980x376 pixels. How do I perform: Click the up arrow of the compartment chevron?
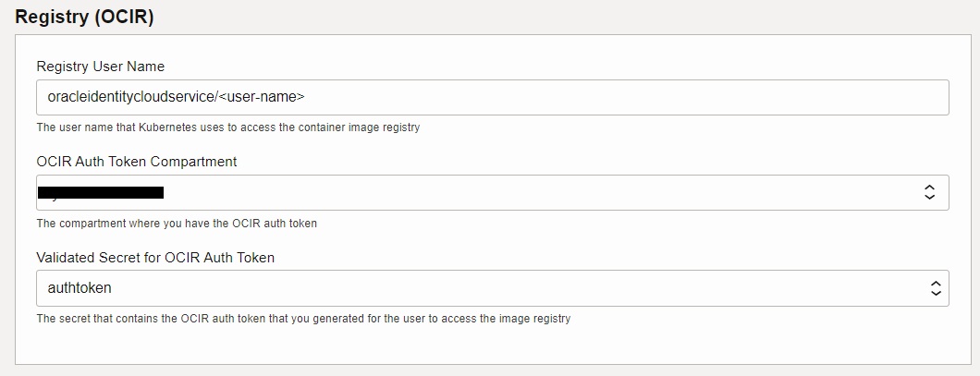tap(930, 187)
